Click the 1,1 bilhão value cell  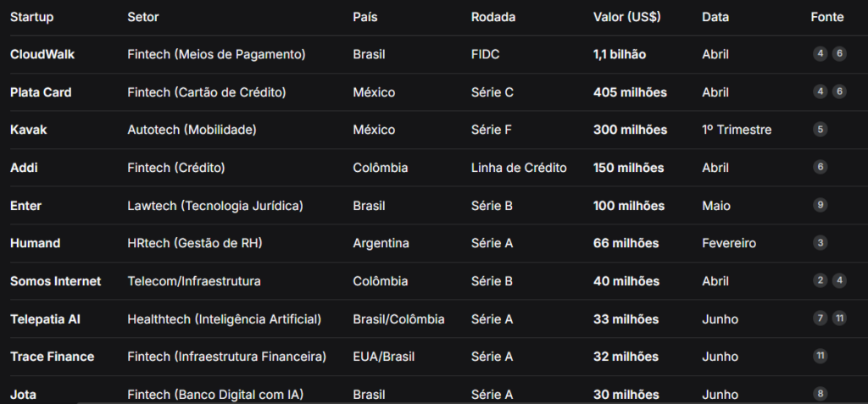click(620, 54)
